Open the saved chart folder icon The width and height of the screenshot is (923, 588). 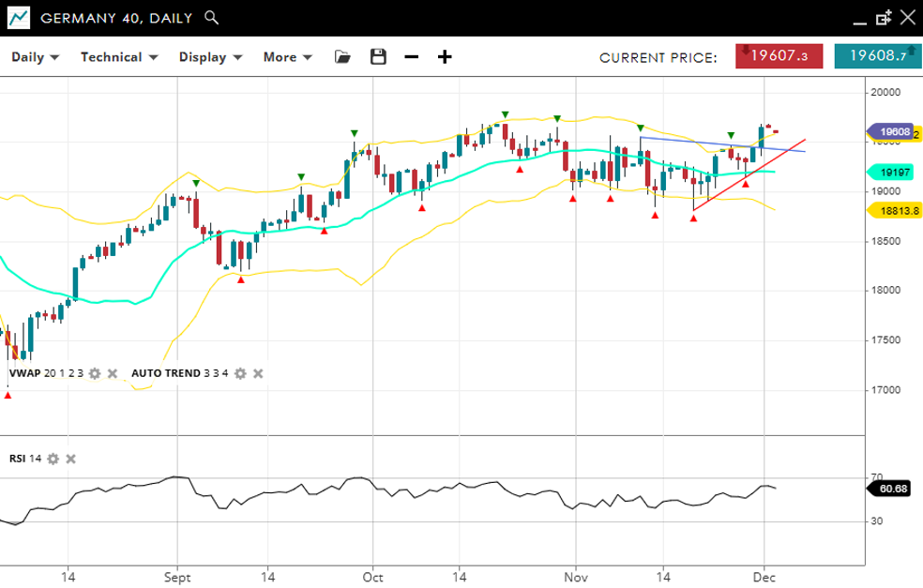(x=342, y=57)
